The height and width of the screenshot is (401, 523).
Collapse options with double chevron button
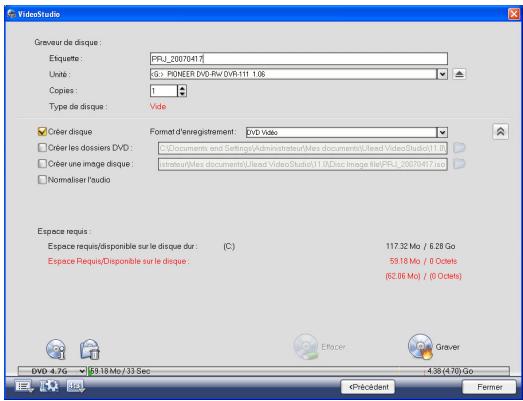click(500, 131)
